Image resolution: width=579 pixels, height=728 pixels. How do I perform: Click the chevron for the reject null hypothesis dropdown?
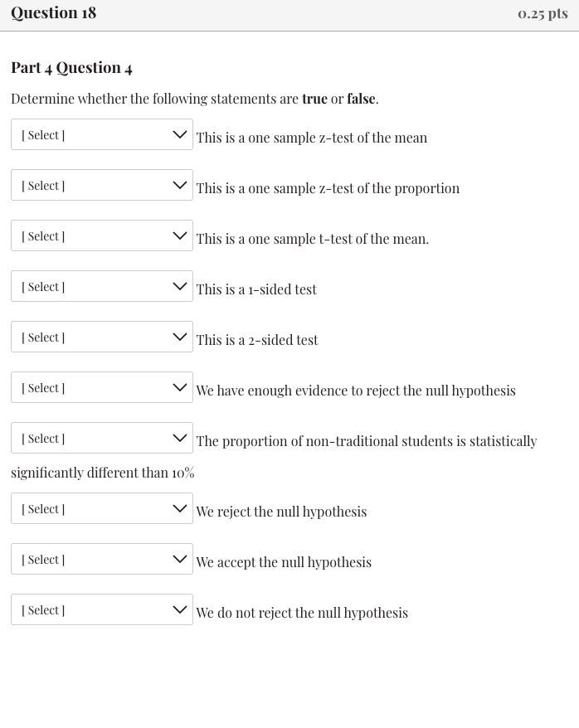coord(180,507)
